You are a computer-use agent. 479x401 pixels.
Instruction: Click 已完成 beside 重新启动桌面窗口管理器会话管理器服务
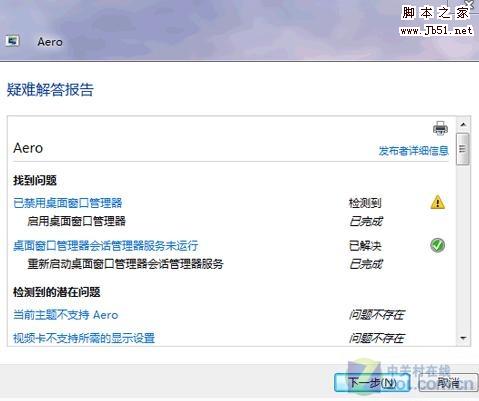(366, 264)
